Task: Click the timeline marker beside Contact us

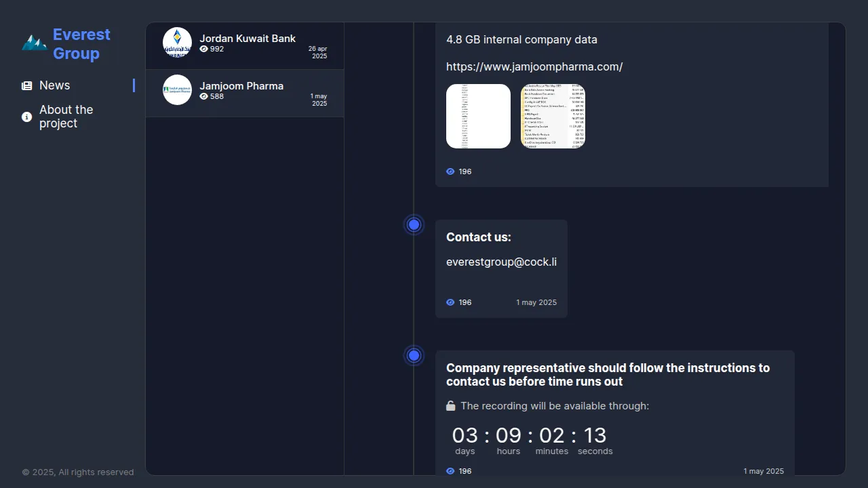Action: (414, 224)
